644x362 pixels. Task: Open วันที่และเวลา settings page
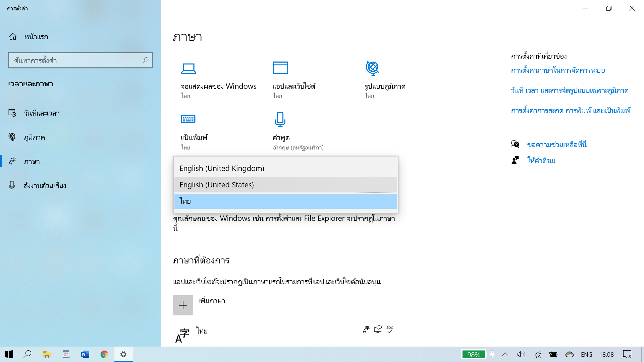click(80, 113)
